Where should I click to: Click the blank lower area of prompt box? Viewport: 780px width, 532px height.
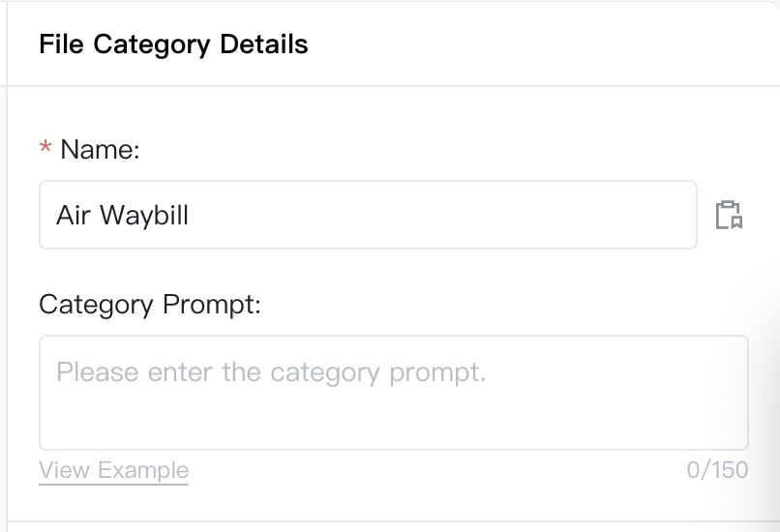click(x=394, y=423)
